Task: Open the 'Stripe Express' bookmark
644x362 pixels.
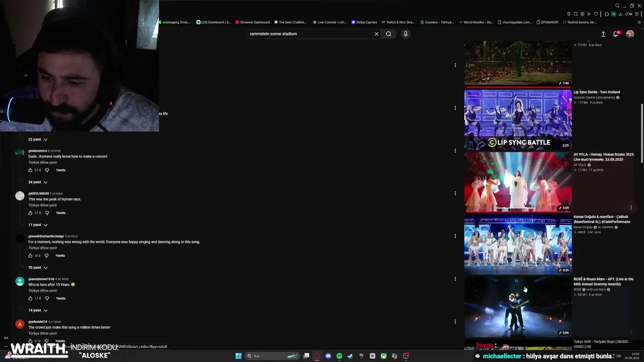Action: (364, 22)
